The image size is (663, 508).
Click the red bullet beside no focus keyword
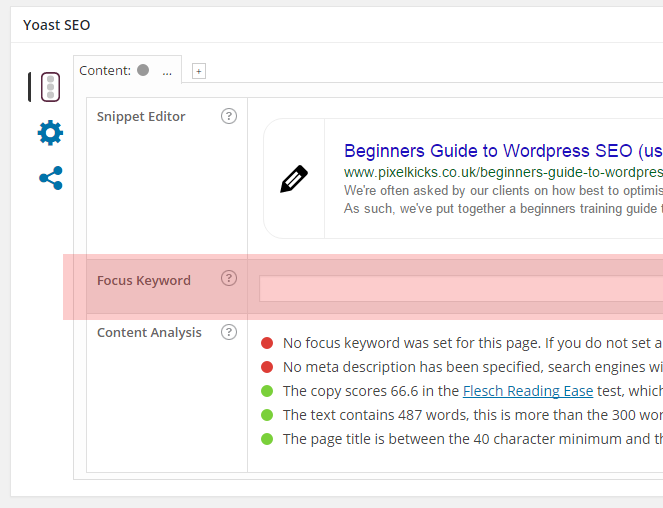267,343
